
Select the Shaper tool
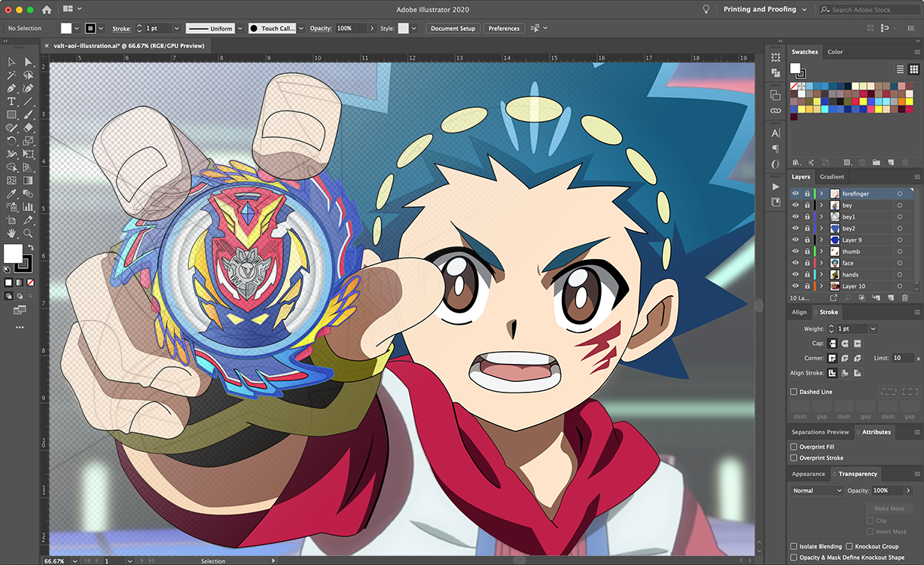pos(11,128)
